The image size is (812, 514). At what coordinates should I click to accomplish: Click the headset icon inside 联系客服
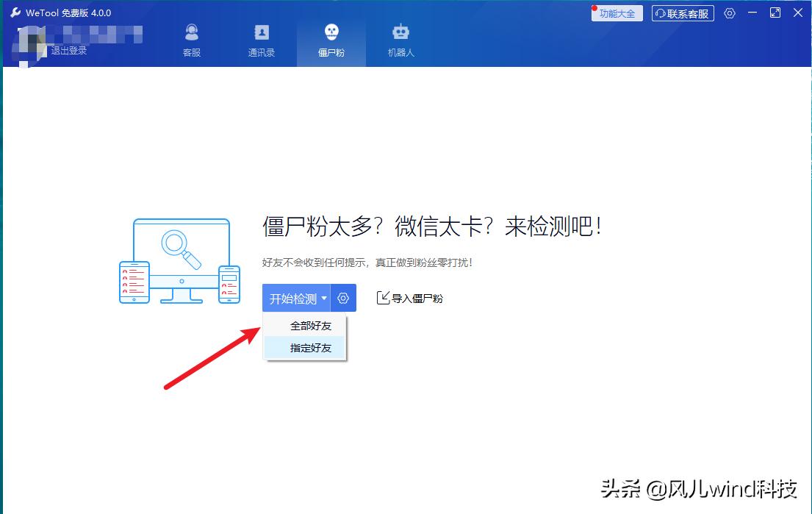661,13
